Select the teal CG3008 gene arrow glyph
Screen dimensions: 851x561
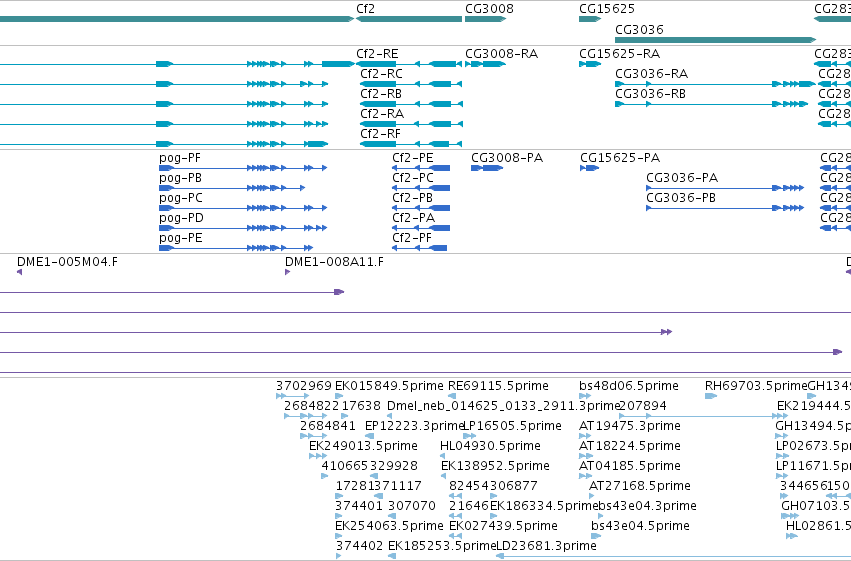485,19
